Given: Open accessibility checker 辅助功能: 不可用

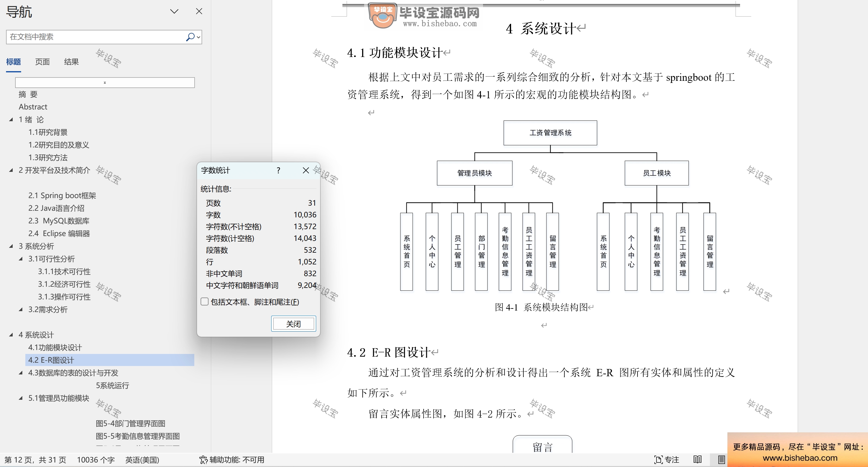Looking at the screenshot, I should click(x=232, y=459).
